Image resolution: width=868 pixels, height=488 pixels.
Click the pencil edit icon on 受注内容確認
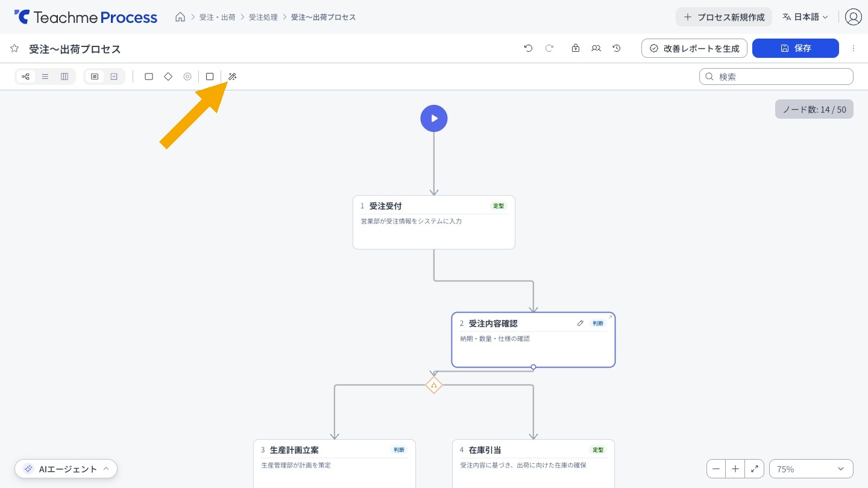580,324
